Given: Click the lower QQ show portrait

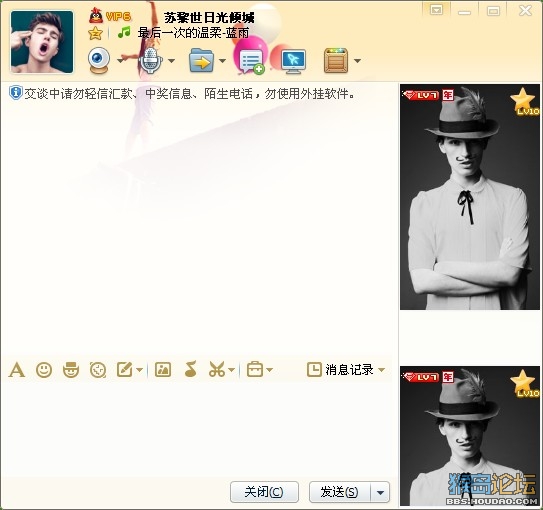Looking at the screenshot, I should coord(470,436).
